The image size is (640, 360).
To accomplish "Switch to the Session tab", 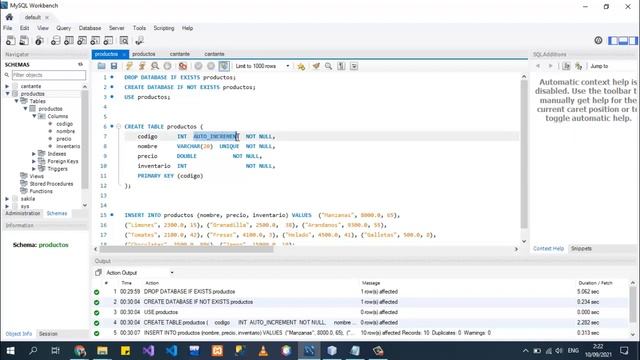I will pyautogui.click(x=48, y=334).
